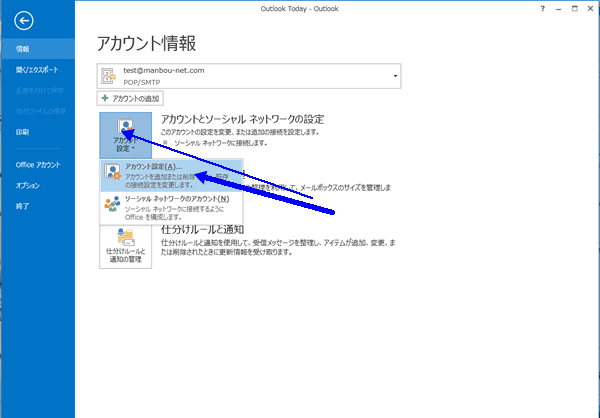Click the 仕分けルールと通知 heading
The height and width of the screenshot is (418, 600).
coord(202,230)
